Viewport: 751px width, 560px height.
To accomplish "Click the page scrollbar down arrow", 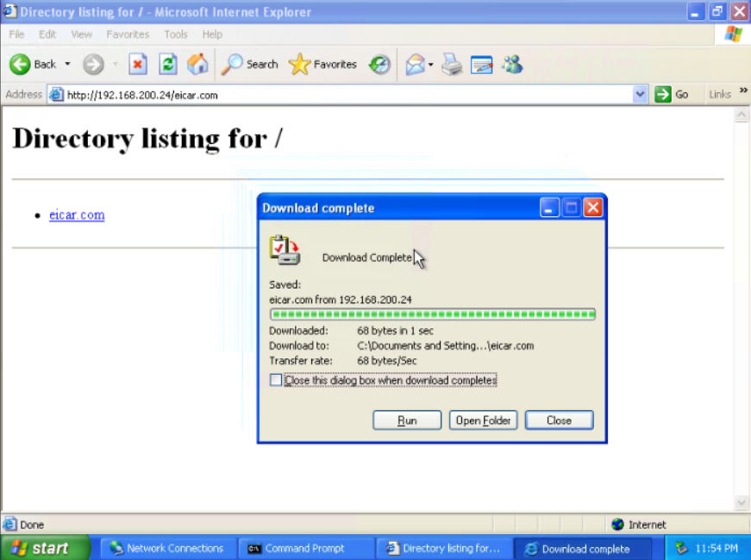I will 741,502.
